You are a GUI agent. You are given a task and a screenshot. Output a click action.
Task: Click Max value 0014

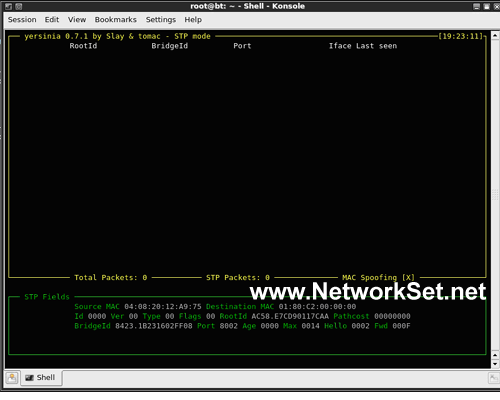pos(311,326)
